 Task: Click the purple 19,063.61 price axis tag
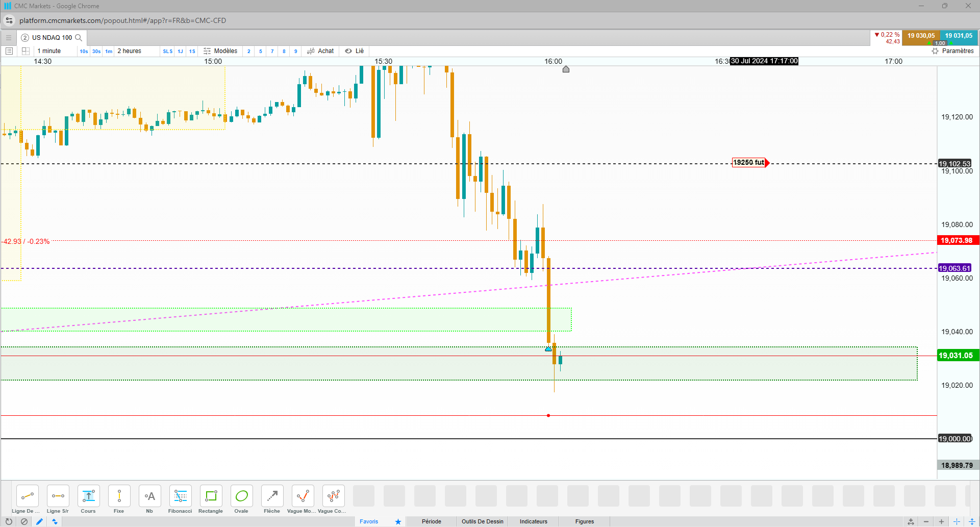point(955,268)
